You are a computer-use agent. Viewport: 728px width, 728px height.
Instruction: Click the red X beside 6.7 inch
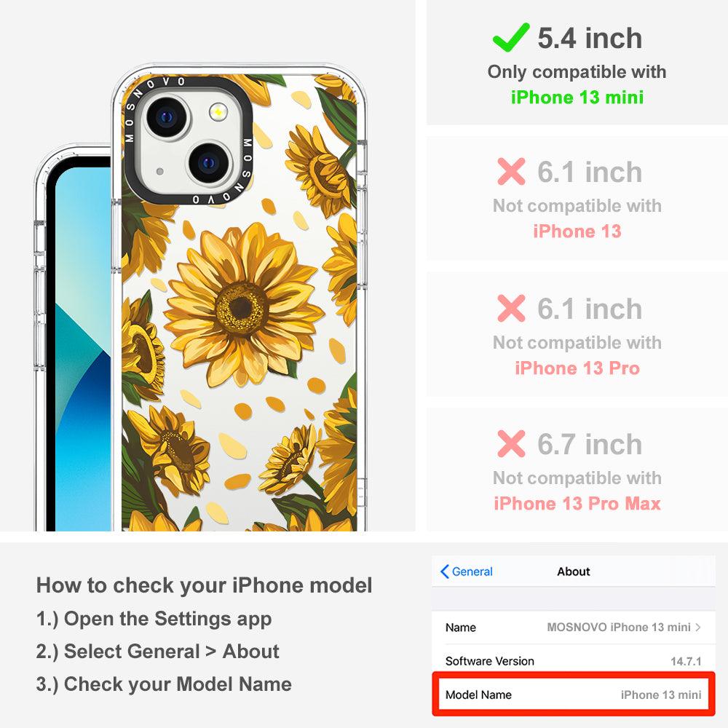[511, 443]
